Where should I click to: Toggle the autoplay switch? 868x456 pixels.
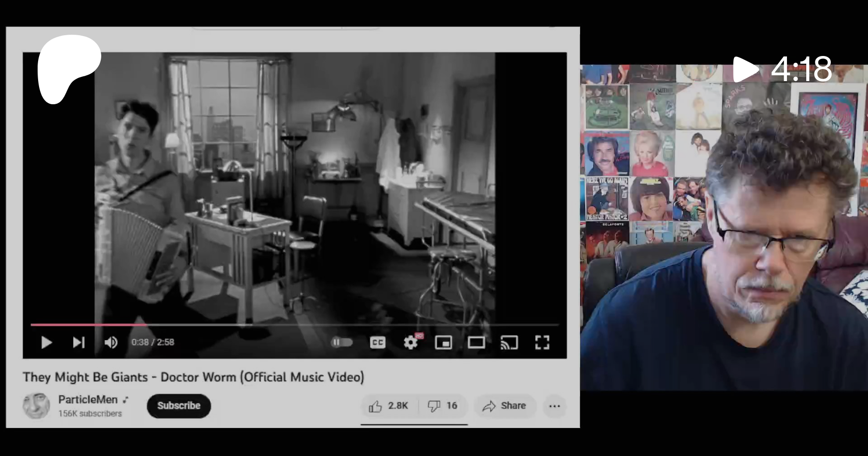[341, 342]
